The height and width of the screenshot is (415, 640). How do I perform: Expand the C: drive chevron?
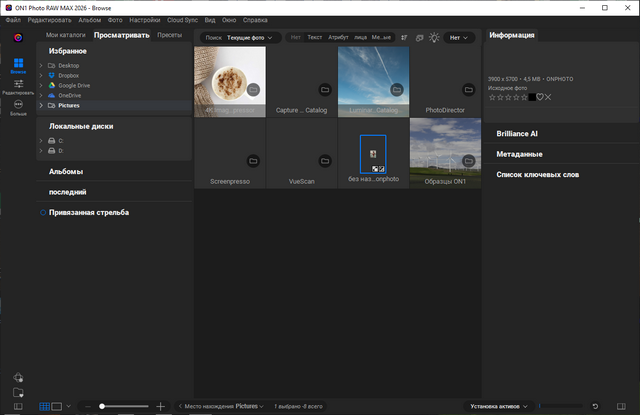click(41, 141)
